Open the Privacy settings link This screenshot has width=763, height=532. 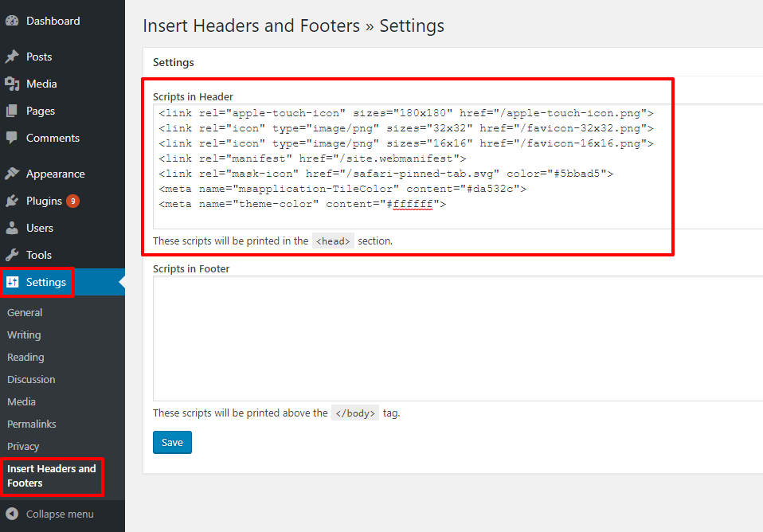[23, 447]
